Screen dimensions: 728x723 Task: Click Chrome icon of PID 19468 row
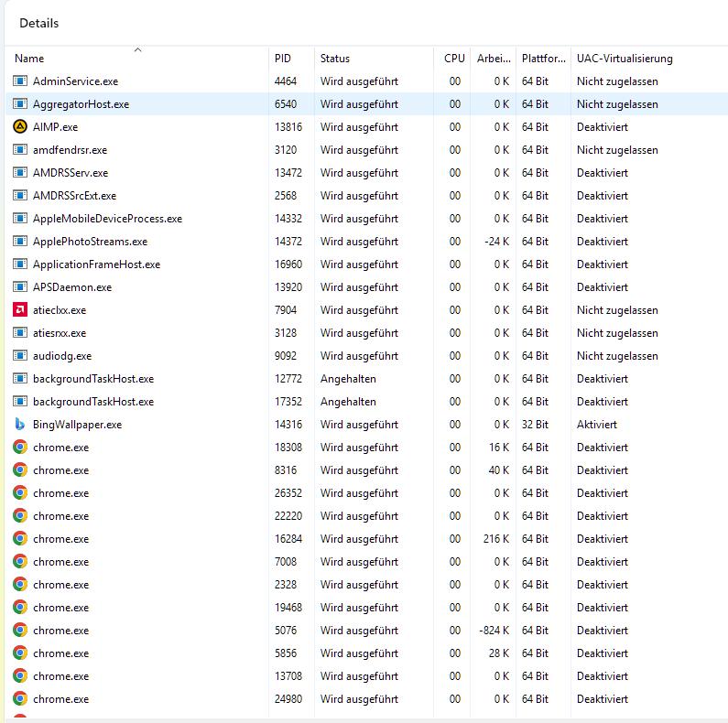[20, 607]
